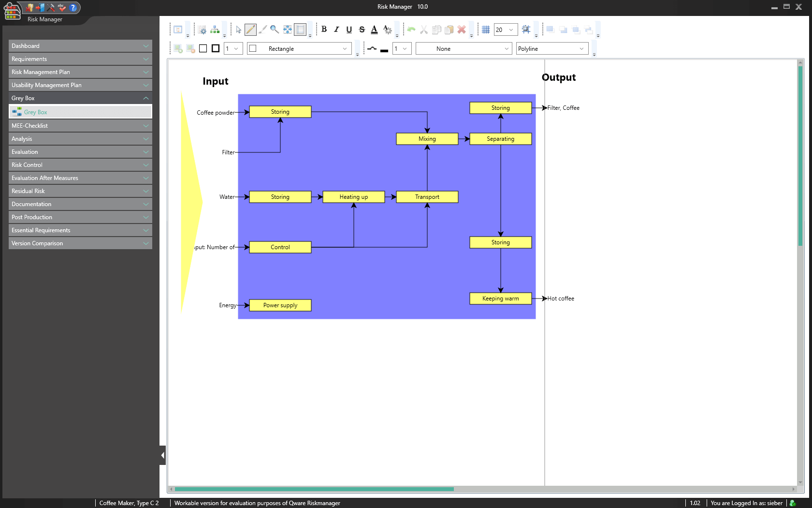Image resolution: width=812 pixels, height=508 pixels.
Task: Toggle bold text formatting
Action: coord(324,30)
